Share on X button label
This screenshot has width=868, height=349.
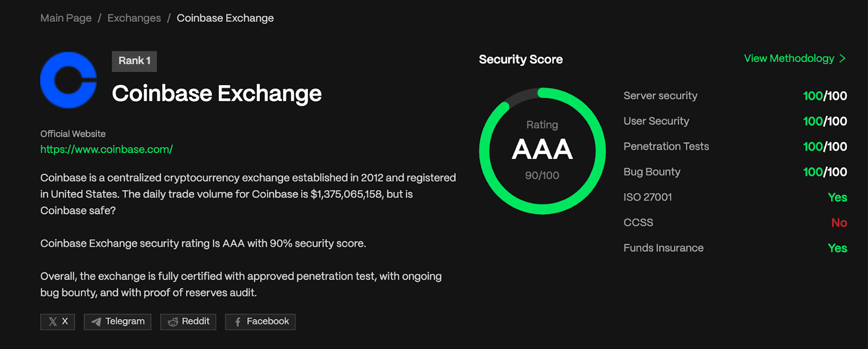pyautogui.click(x=65, y=321)
